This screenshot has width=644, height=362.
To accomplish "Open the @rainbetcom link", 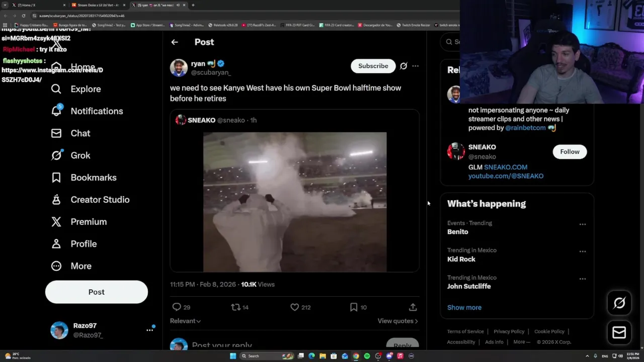I will point(525,128).
